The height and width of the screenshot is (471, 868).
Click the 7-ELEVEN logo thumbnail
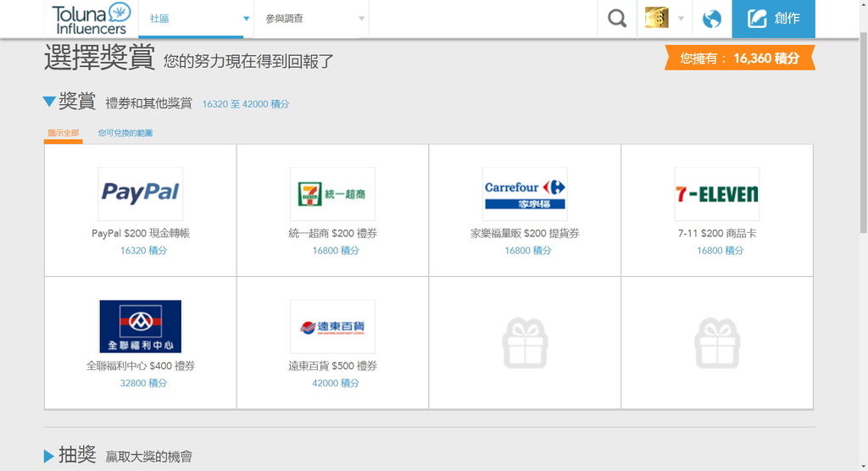(717, 194)
